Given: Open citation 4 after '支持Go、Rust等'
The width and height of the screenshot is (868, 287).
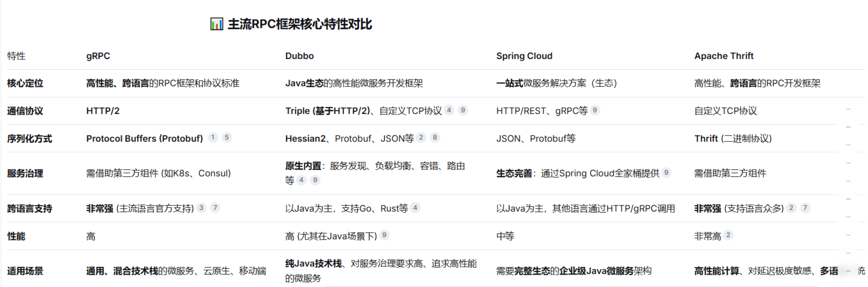Looking at the screenshot, I should (415, 208).
